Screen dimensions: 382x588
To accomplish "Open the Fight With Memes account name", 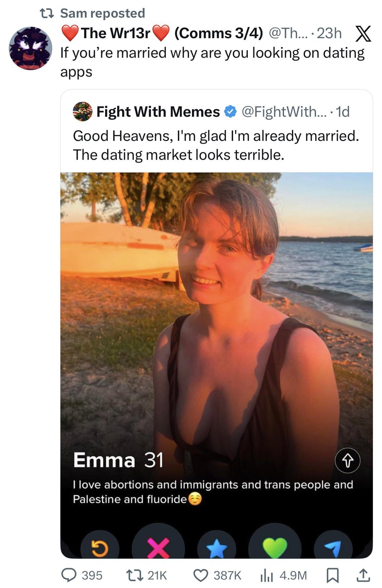I will click(x=158, y=112).
